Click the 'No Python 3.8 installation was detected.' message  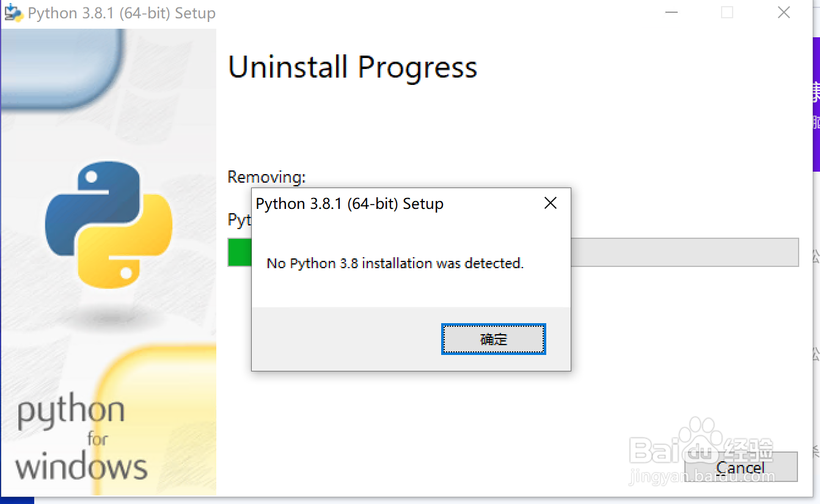click(x=395, y=263)
